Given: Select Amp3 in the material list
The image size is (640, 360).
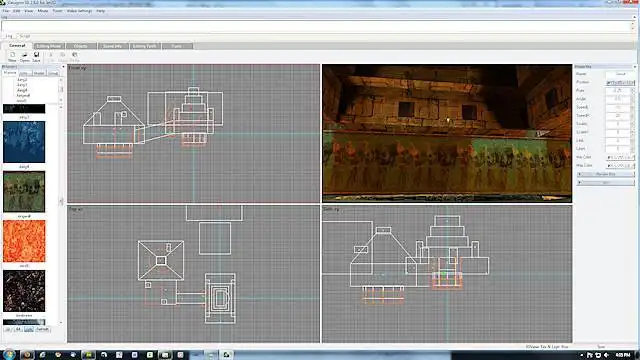Looking at the screenshot, I should 22,85.
